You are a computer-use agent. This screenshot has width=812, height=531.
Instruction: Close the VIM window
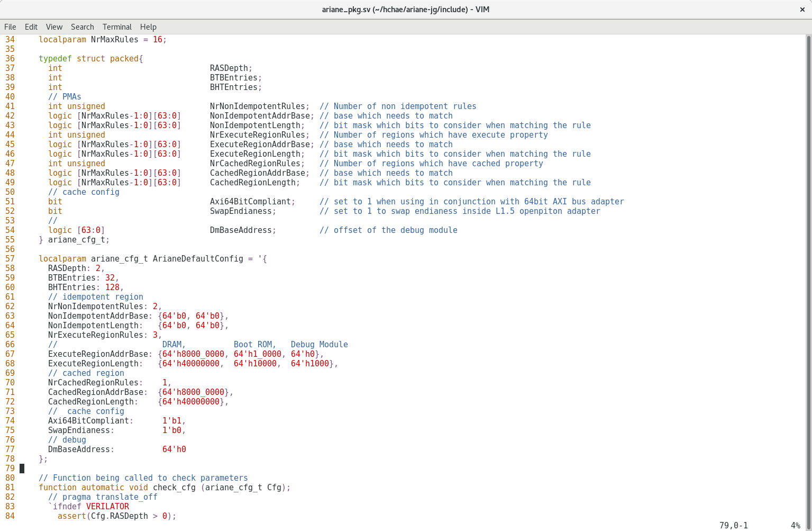pyautogui.click(x=802, y=9)
